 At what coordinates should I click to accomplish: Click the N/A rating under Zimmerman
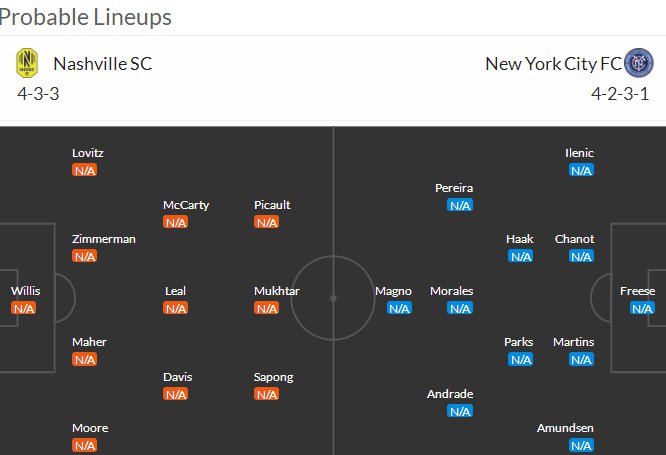pos(85,256)
